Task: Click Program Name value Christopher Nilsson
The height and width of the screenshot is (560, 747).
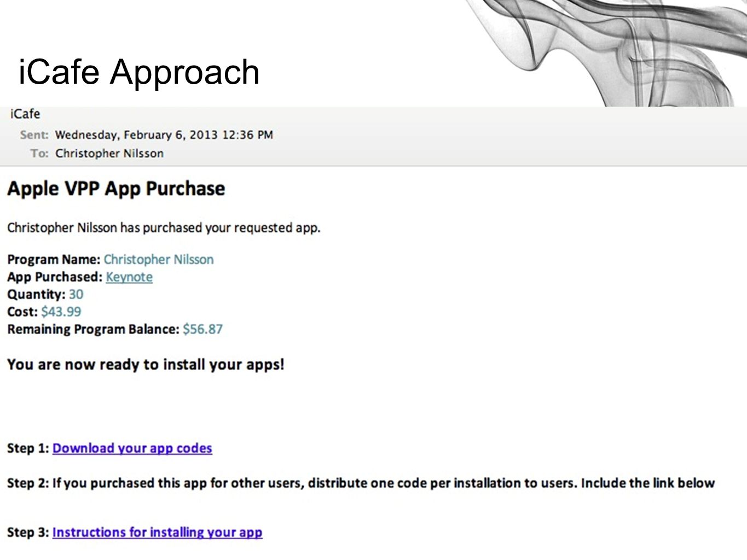Action: pyautogui.click(x=159, y=259)
